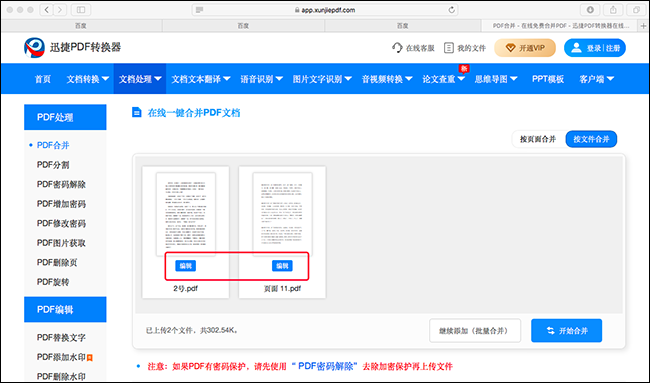Viewport: 650px width, 383px height.
Task: Click the 2号.pdf file name
Action: click(x=185, y=288)
